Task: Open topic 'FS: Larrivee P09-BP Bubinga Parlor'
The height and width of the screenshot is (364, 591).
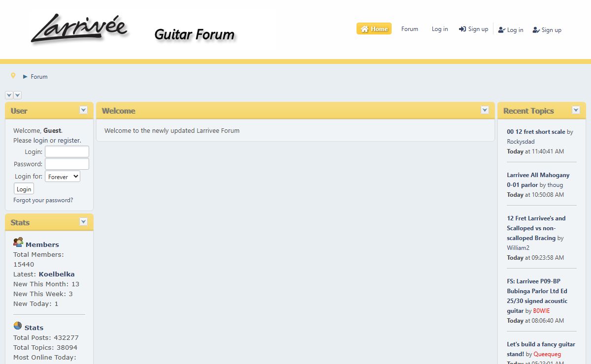Action: pos(537,296)
